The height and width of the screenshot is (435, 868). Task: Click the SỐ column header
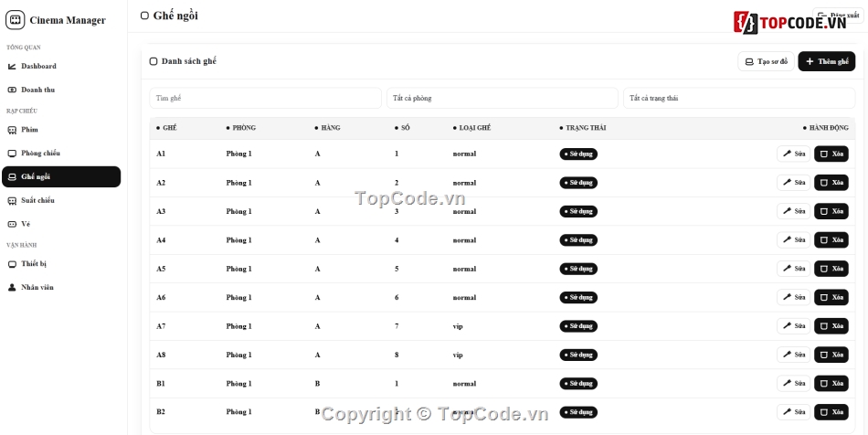(x=402, y=128)
